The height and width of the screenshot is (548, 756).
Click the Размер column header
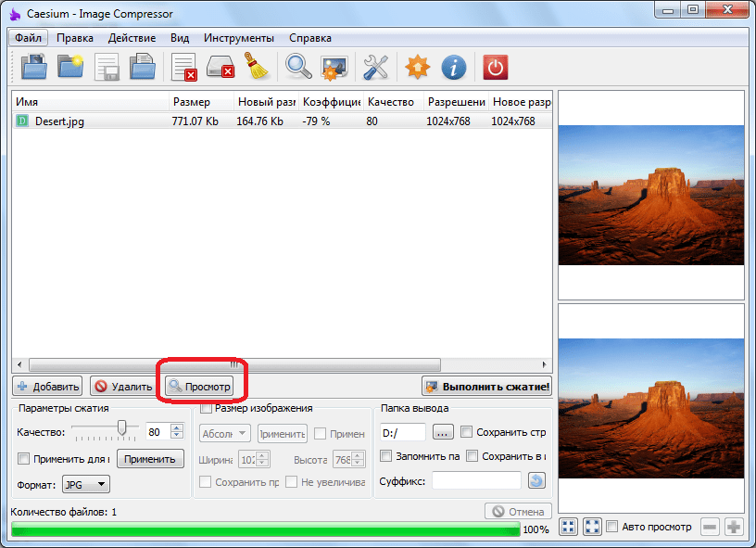pyautogui.click(x=202, y=102)
